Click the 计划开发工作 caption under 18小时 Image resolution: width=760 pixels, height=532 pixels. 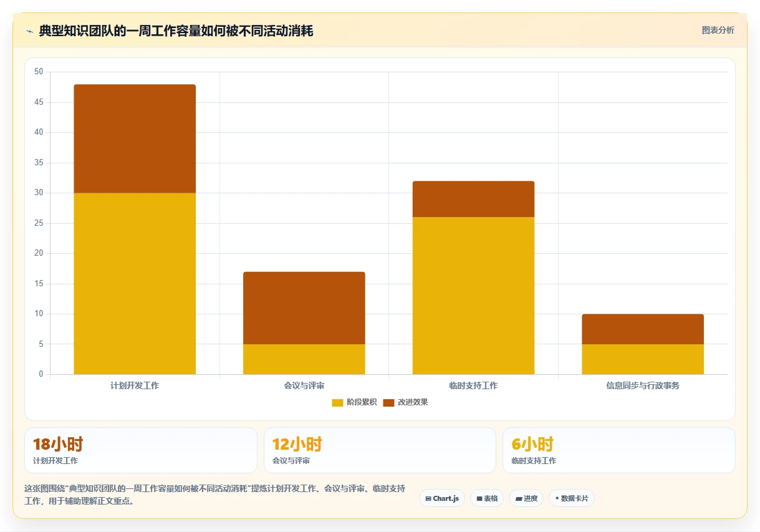coord(55,461)
